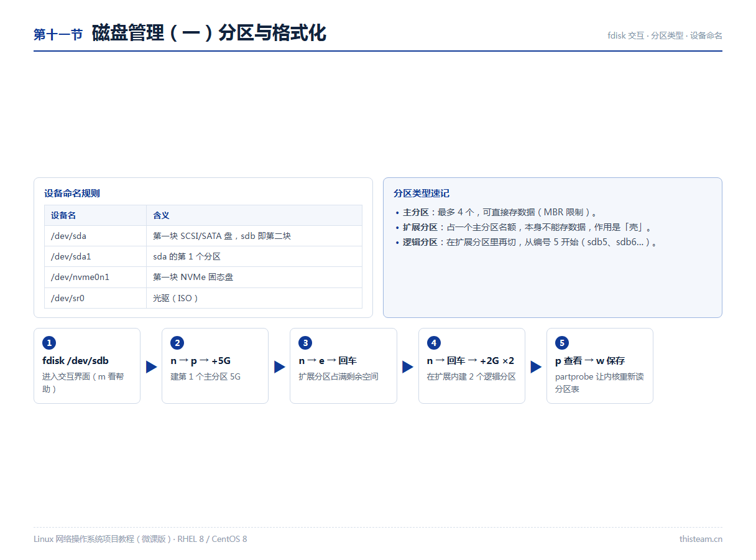Open the thisteam.cn footer link
The height and width of the screenshot is (560, 756).
(x=701, y=539)
